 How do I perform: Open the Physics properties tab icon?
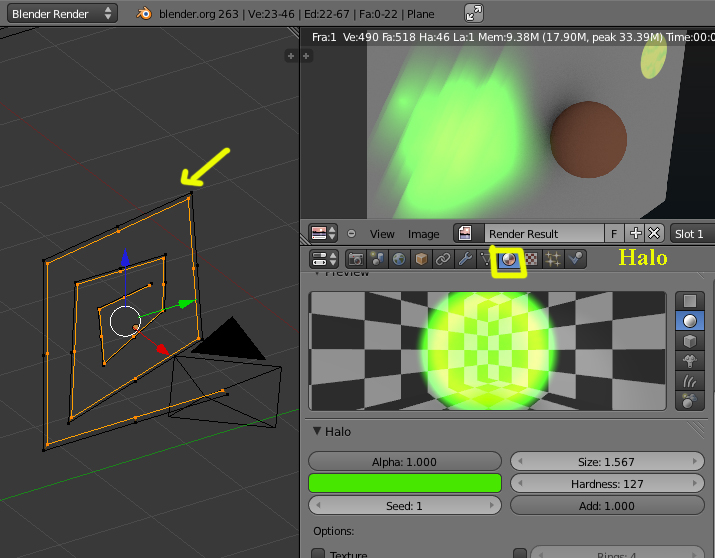tap(575, 259)
